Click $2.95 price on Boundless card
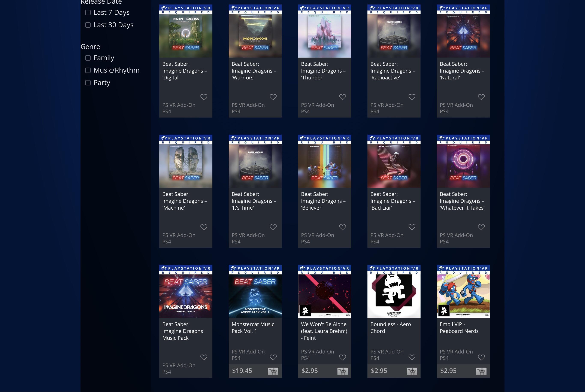The height and width of the screenshot is (392, 585). [379, 371]
